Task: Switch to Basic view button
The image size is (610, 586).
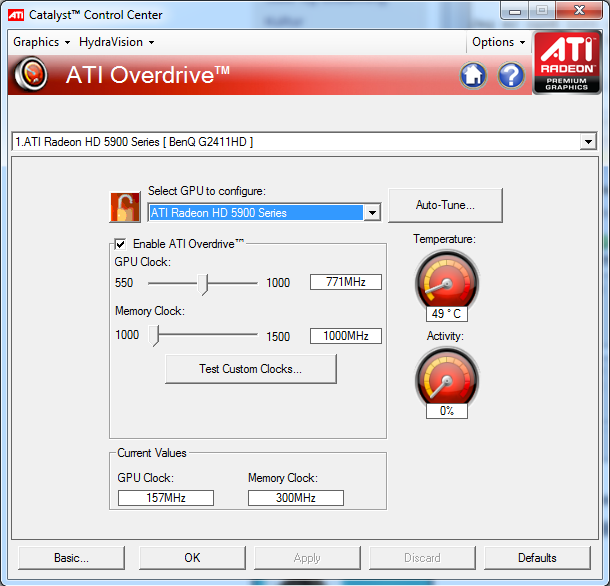Action: (x=71, y=558)
